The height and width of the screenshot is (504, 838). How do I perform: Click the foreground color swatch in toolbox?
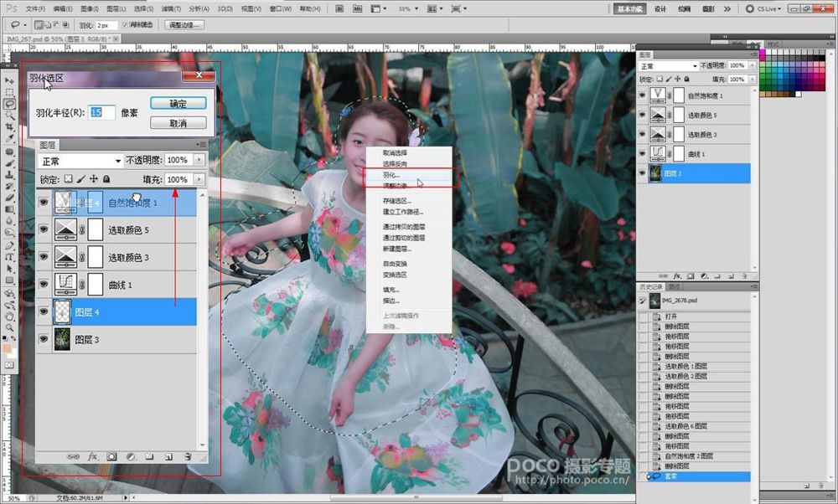tap(7, 348)
